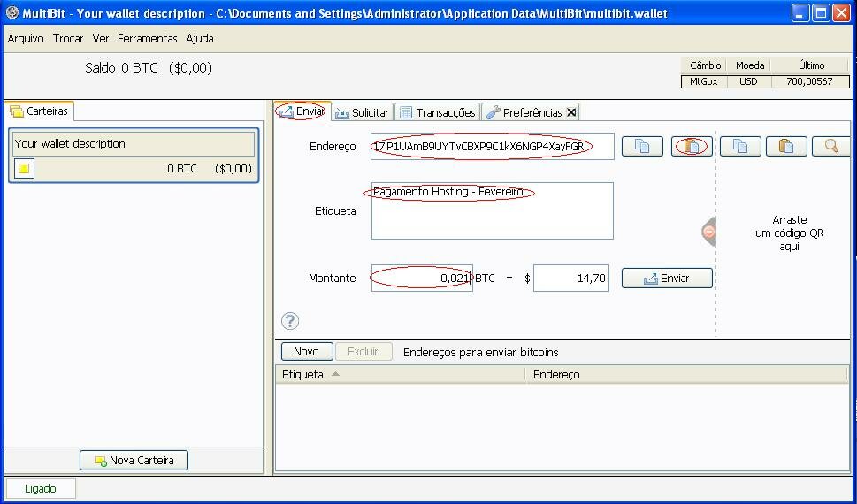Switch to the Transacções tab
The image size is (857, 504).
[438, 112]
